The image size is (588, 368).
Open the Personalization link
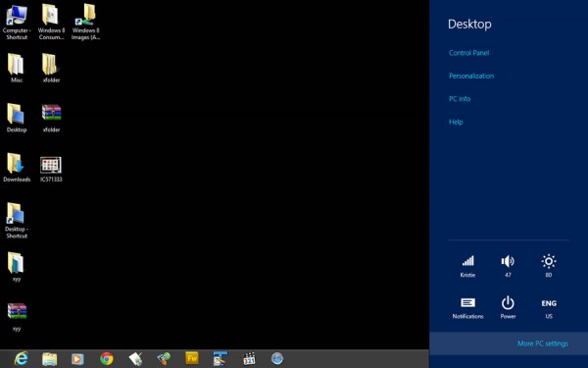click(471, 76)
